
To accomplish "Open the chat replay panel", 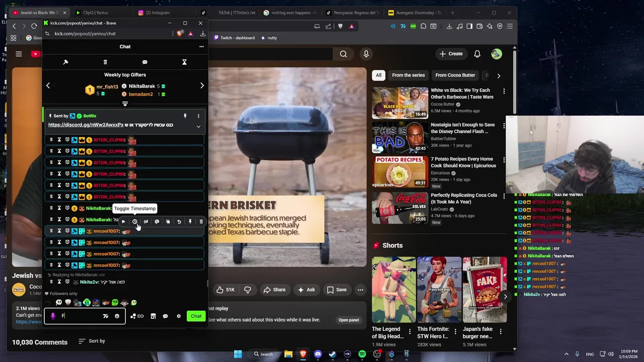I will click(x=348, y=320).
